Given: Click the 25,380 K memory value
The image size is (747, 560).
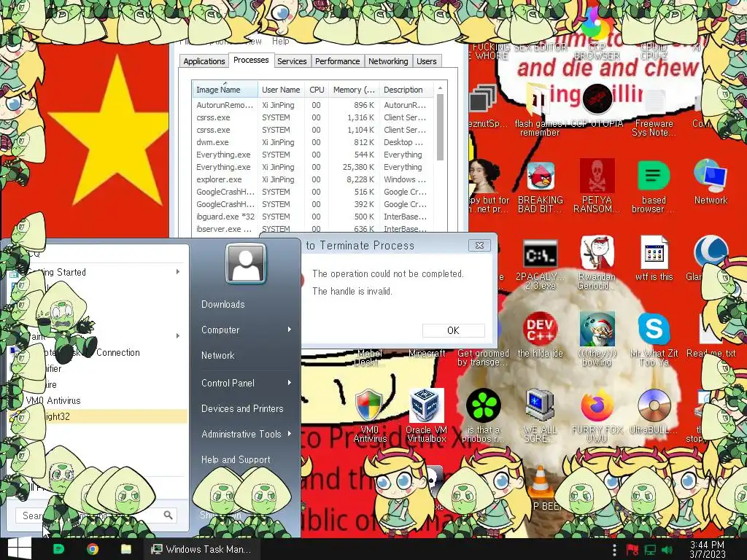Looking at the screenshot, I should coord(358,167).
